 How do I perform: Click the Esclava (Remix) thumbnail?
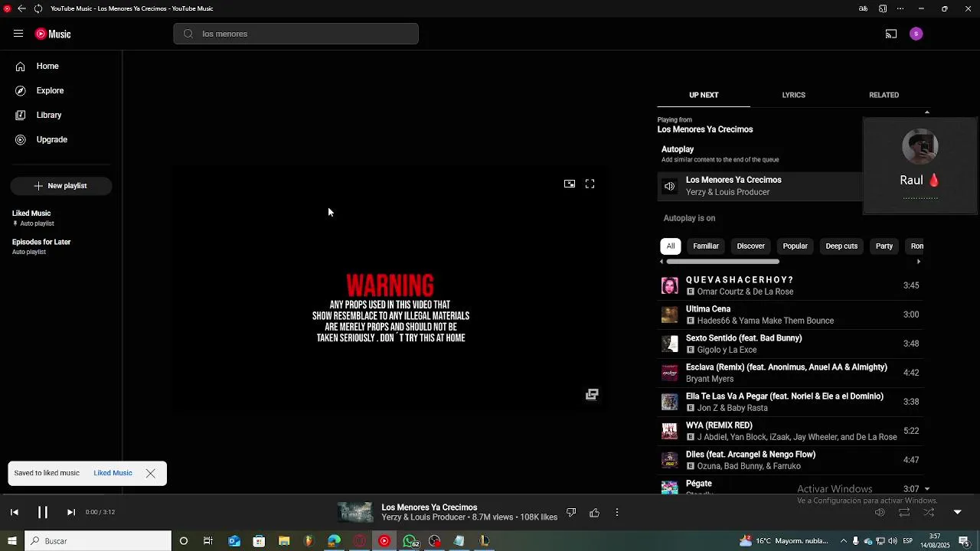click(670, 373)
